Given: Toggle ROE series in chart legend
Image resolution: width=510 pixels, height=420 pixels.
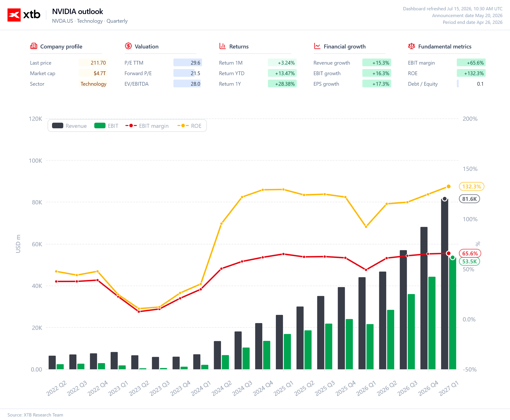Looking at the screenshot, I should 189,126.
